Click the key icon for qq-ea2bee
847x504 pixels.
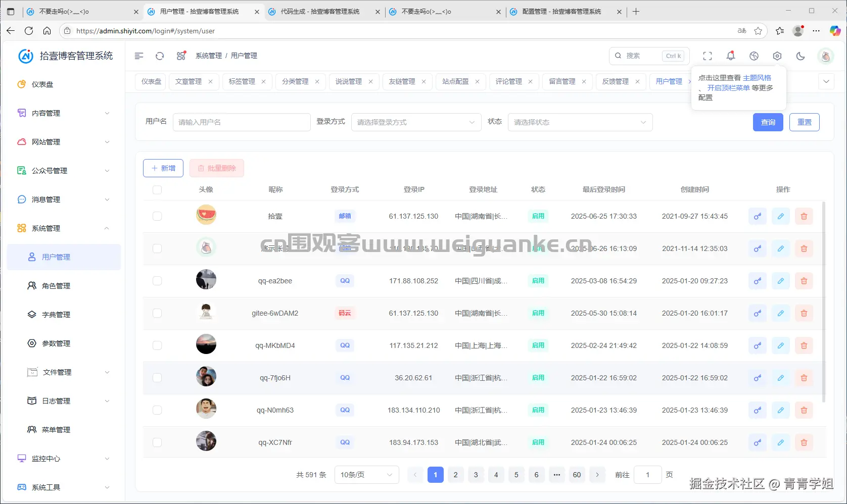click(758, 281)
